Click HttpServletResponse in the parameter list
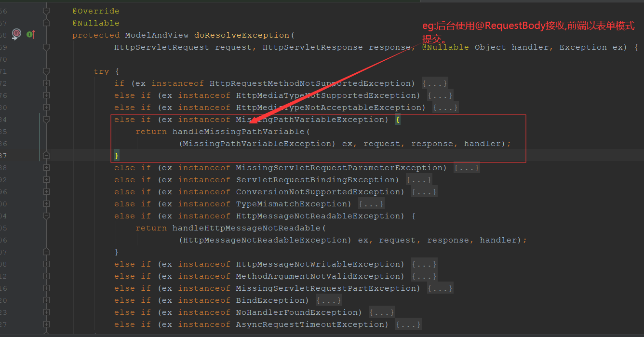The width and height of the screenshot is (644, 337). (313, 47)
